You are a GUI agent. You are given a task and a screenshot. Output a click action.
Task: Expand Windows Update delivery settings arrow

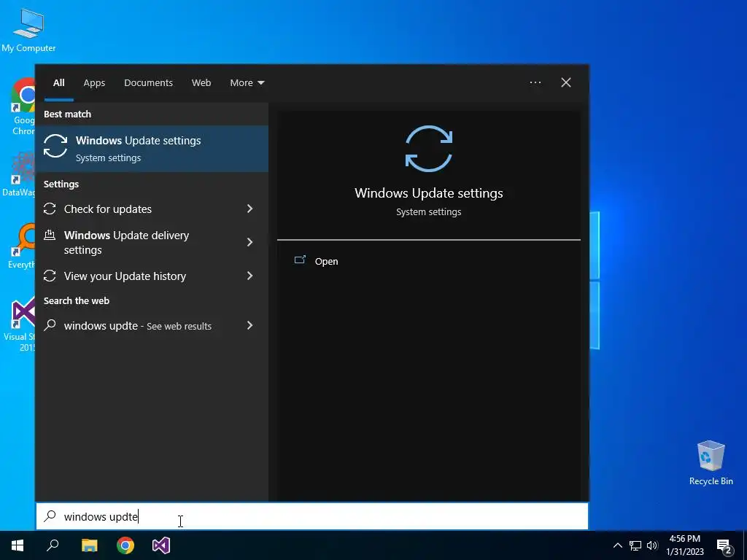click(x=249, y=242)
